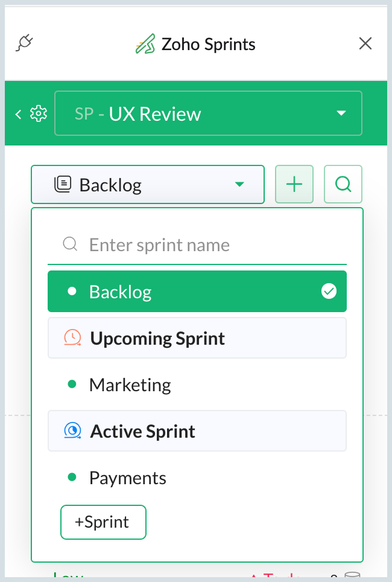Close the Zoho Sprints panel
The width and height of the screenshot is (392, 582).
point(365,43)
